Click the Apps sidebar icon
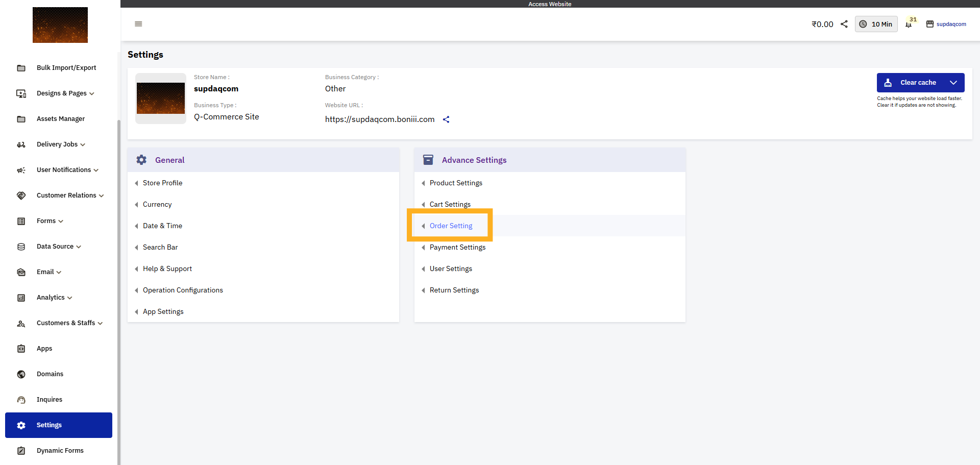The width and height of the screenshot is (980, 465). click(21, 348)
